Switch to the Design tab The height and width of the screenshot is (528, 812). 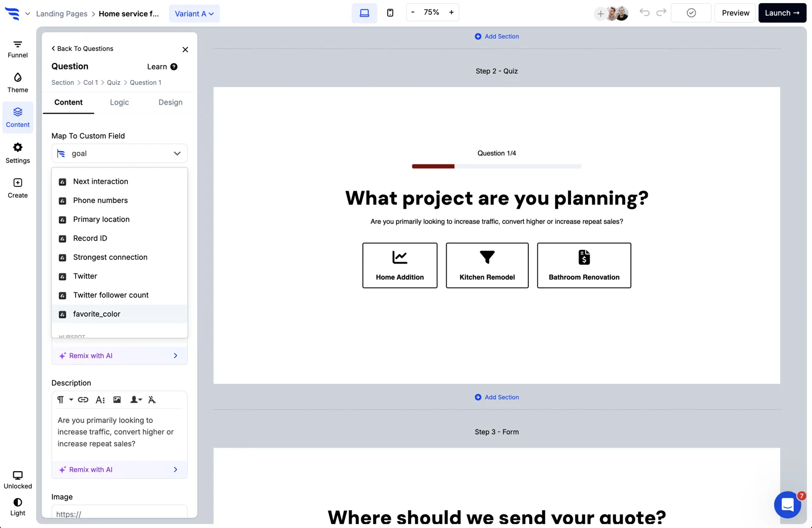click(x=171, y=103)
